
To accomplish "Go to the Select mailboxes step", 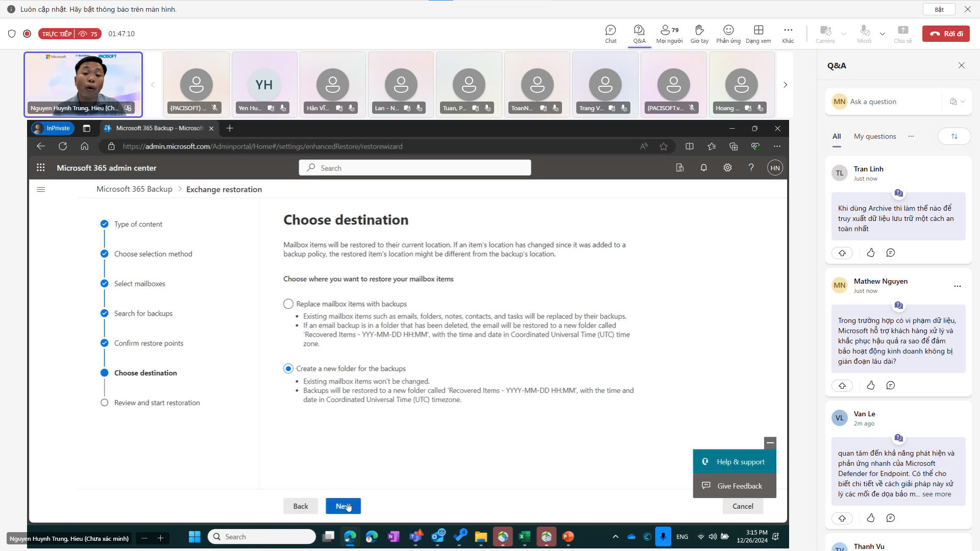I will [x=140, y=284].
